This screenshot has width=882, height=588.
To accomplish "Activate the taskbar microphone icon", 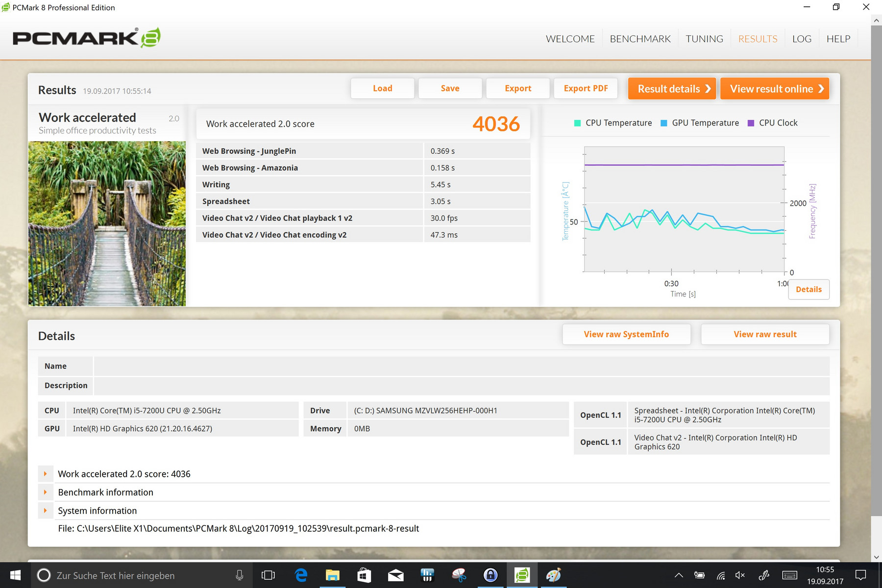I will pos(239,575).
